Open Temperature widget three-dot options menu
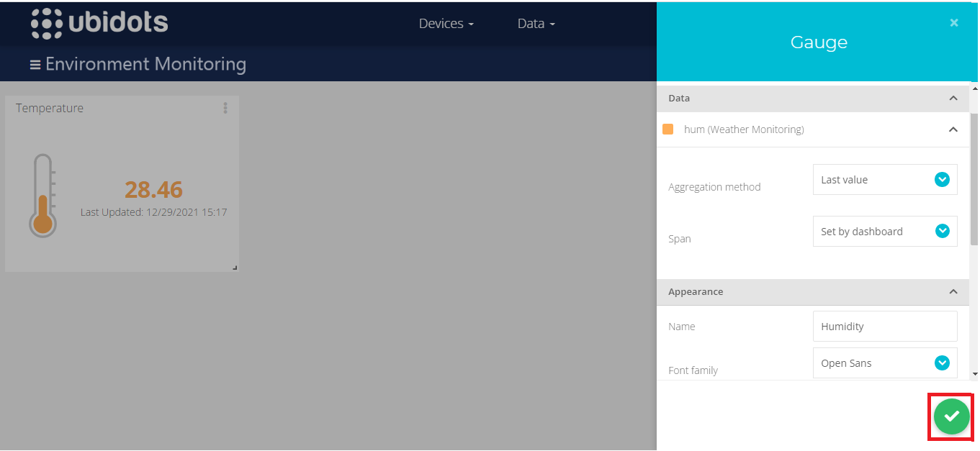The height and width of the screenshot is (451, 980). (x=225, y=108)
